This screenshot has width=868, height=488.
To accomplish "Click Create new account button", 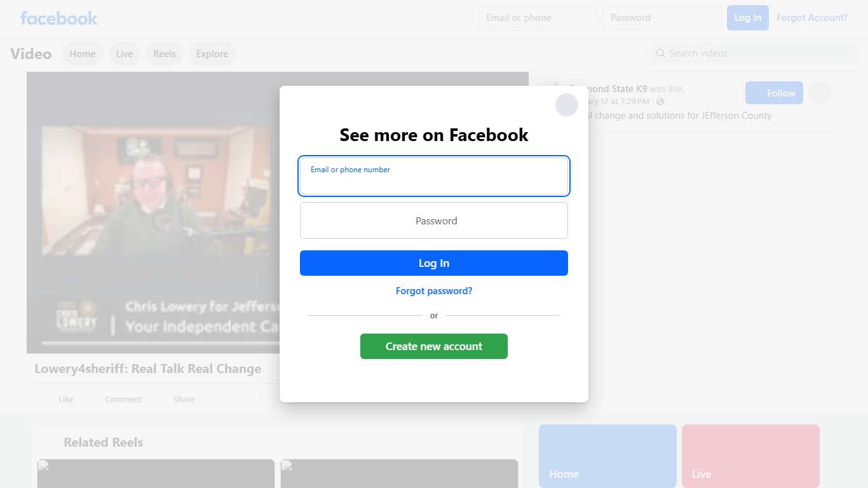I will tap(434, 346).
